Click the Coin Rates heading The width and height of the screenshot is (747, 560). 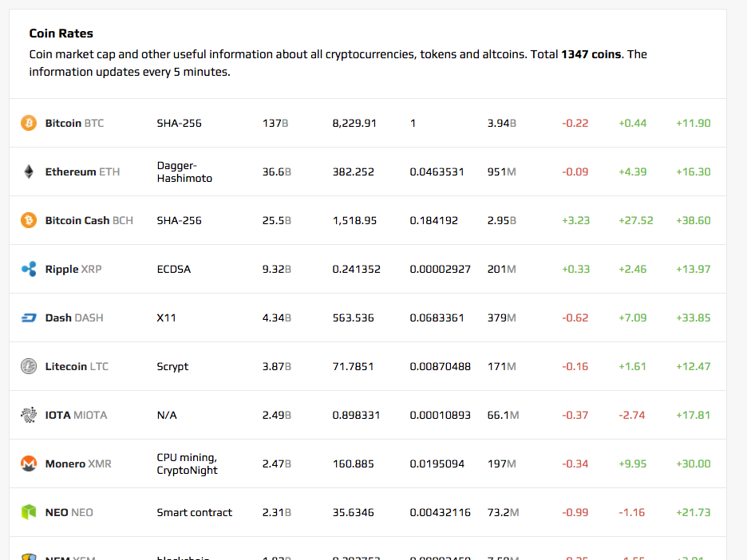point(61,34)
